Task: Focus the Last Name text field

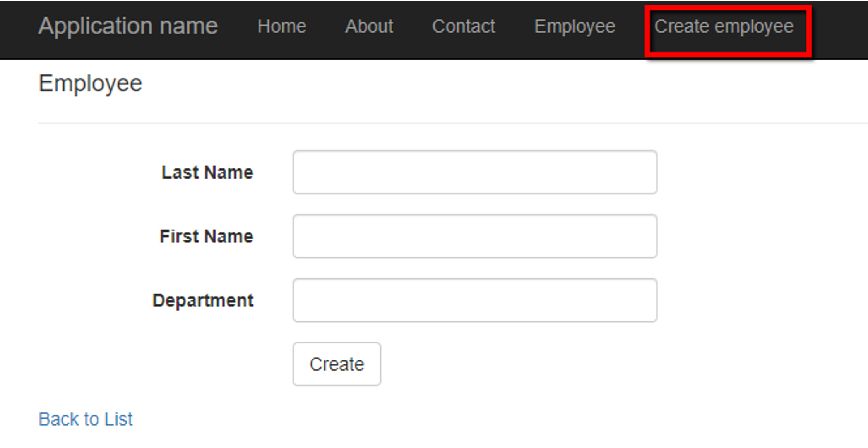Action: 475,172
